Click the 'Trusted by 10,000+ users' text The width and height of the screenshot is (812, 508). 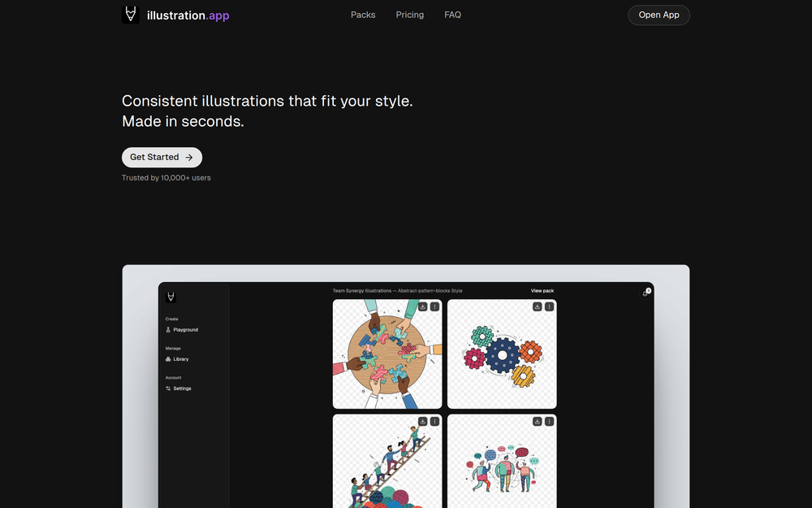[x=166, y=178]
